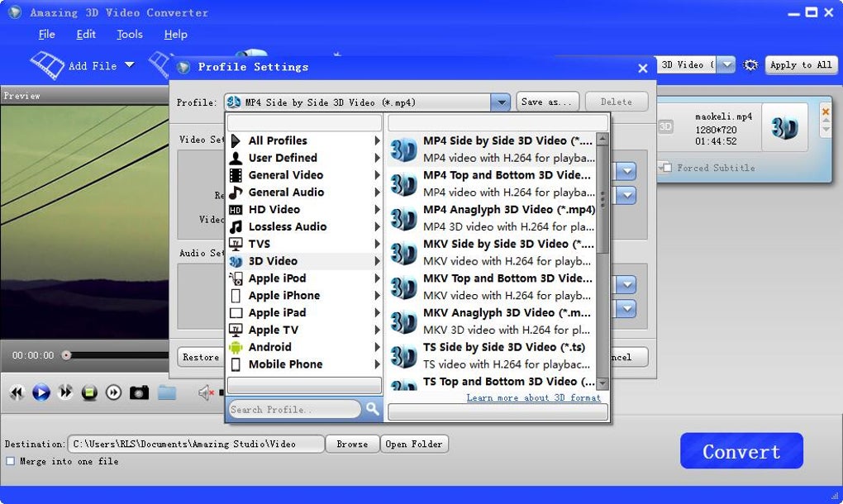Choose the Apple iPod category

pos(304,278)
